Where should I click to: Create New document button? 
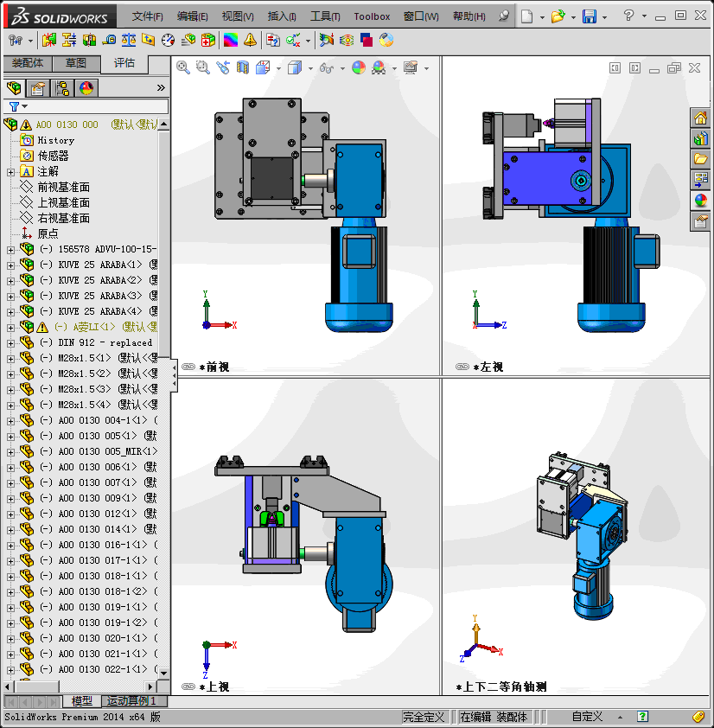pyautogui.click(x=527, y=16)
